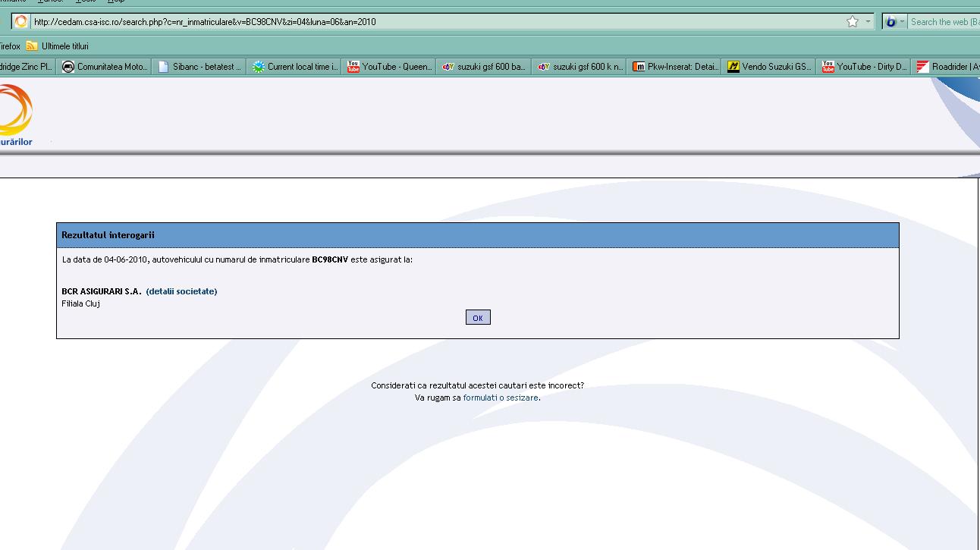
Task: Click the bookmark star in the address bar
Action: [x=853, y=22]
